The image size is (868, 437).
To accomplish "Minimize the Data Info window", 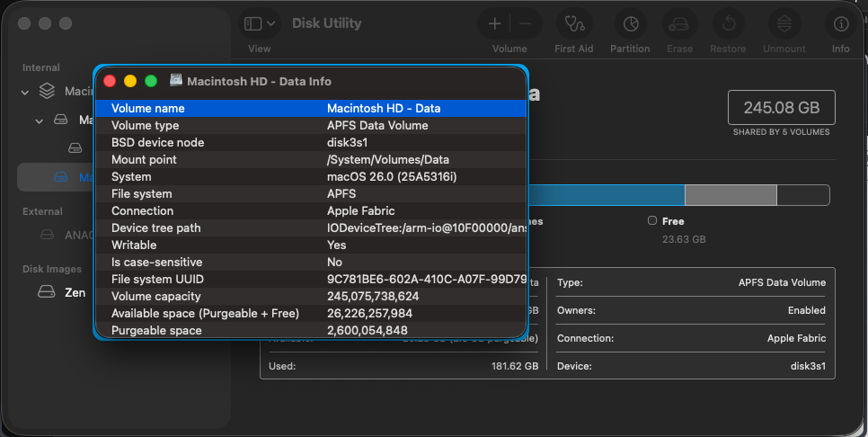I will 130,81.
